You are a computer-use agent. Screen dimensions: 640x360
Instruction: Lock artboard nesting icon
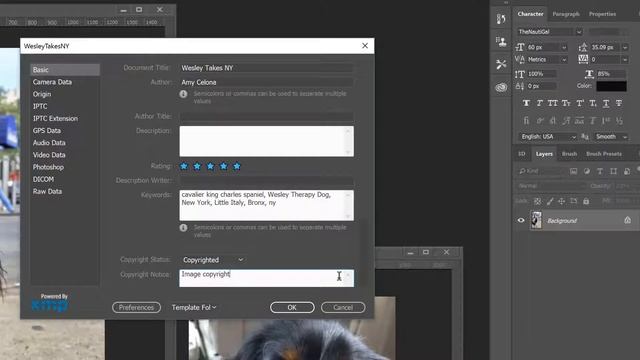click(x=574, y=201)
